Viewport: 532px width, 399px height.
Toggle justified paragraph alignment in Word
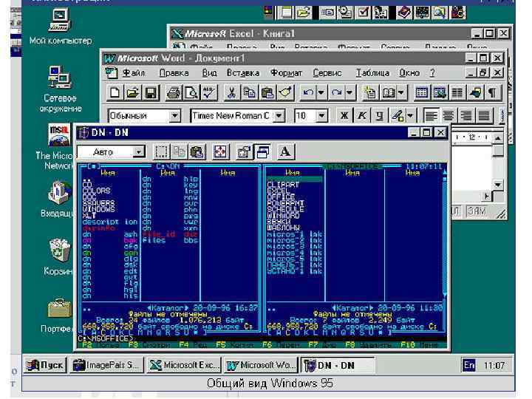pyautogui.click(x=484, y=116)
